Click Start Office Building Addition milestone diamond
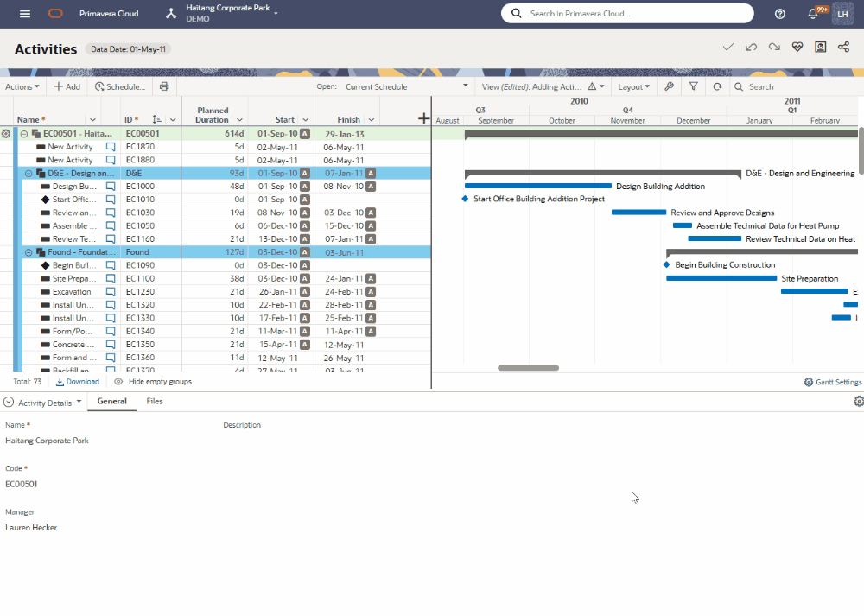The image size is (864, 616). coord(465,199)
